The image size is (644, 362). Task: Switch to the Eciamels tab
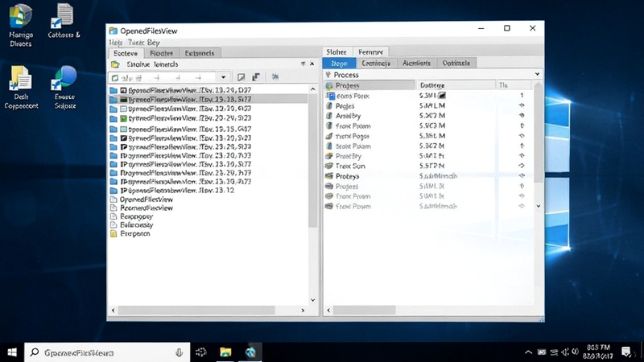tap(200, 53)
